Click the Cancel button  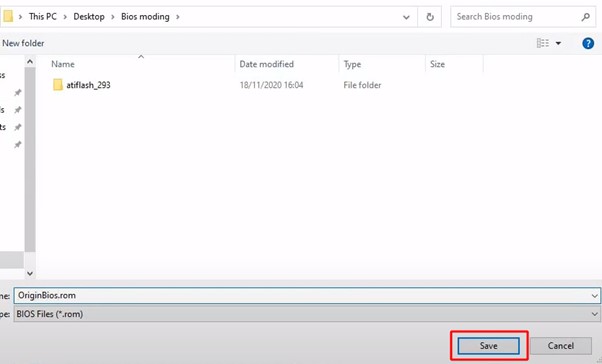(x=561, y=346)
